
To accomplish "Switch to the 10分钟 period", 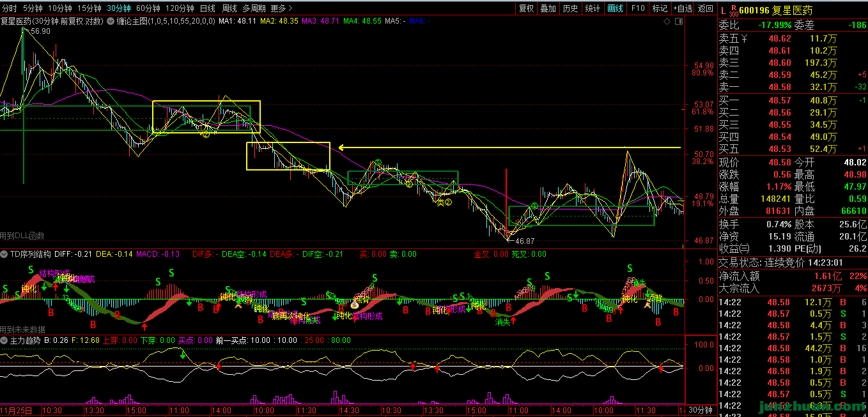I will click(59, 8).
